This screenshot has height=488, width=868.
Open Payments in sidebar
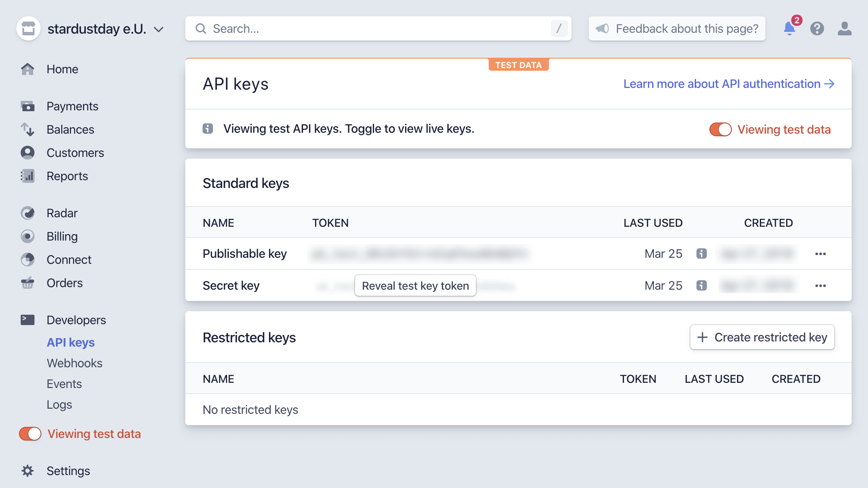pyautogui.click(x=72, y=106)
